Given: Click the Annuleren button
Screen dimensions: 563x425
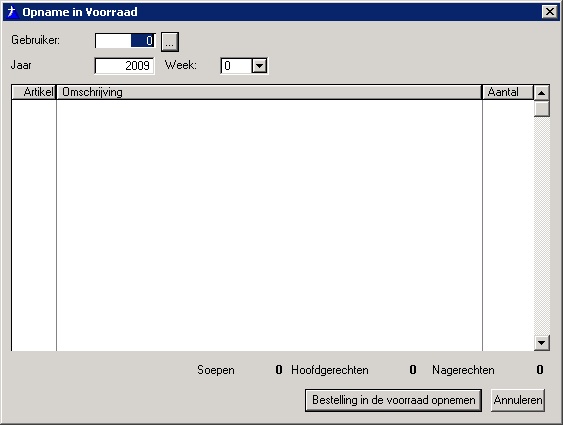Looking at the screenshot, I should (x=518, y=400).
